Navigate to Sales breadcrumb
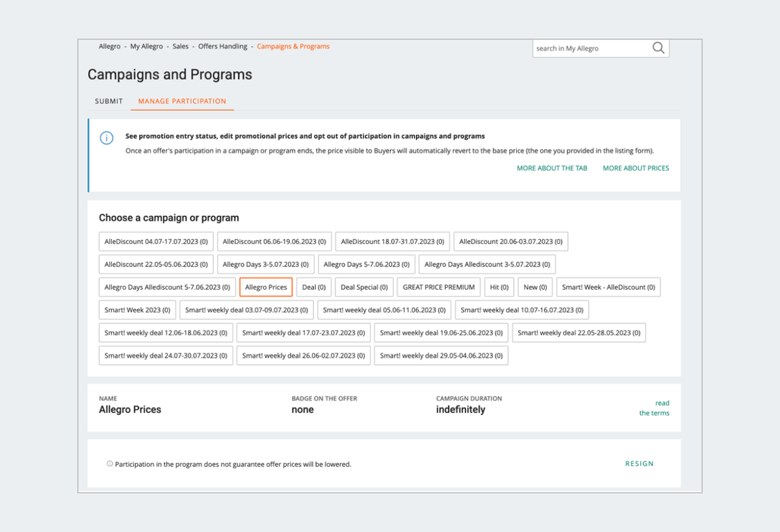The image size is (780, 532). click(181, 47)
